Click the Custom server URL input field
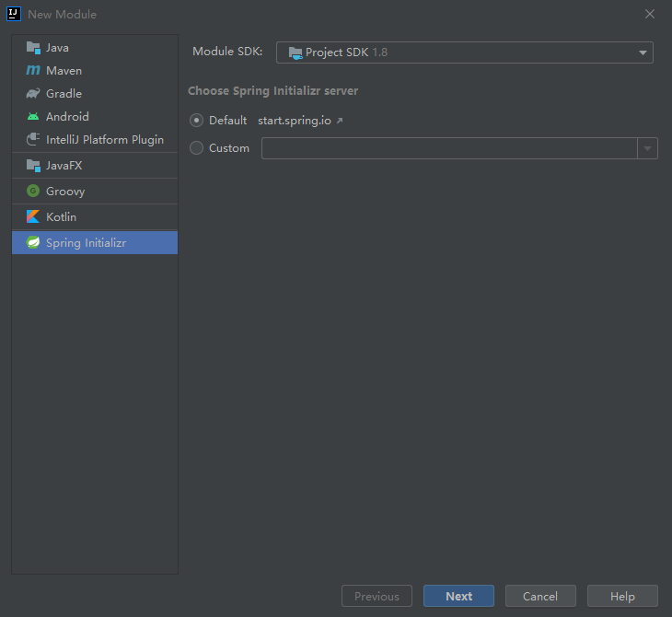Viewport: 672px width, 617px height. 449,148
